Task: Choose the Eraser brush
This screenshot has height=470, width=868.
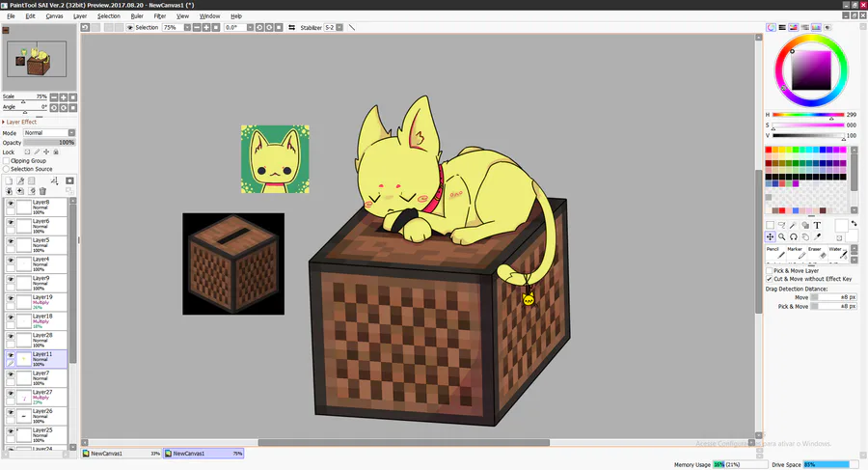Action: (x=816, y=253)
